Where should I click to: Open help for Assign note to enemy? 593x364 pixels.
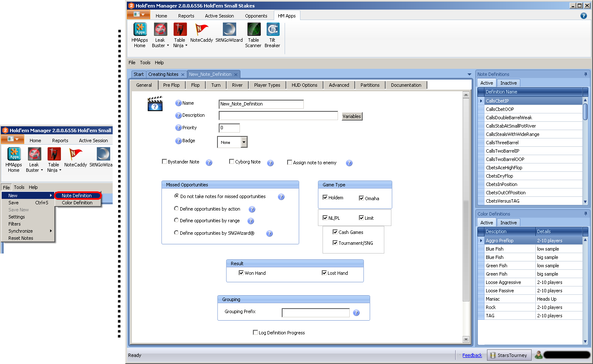(349, 163)
